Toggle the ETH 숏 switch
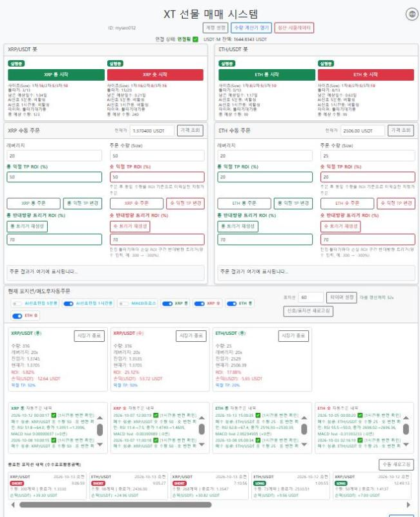 pos(17,316)
